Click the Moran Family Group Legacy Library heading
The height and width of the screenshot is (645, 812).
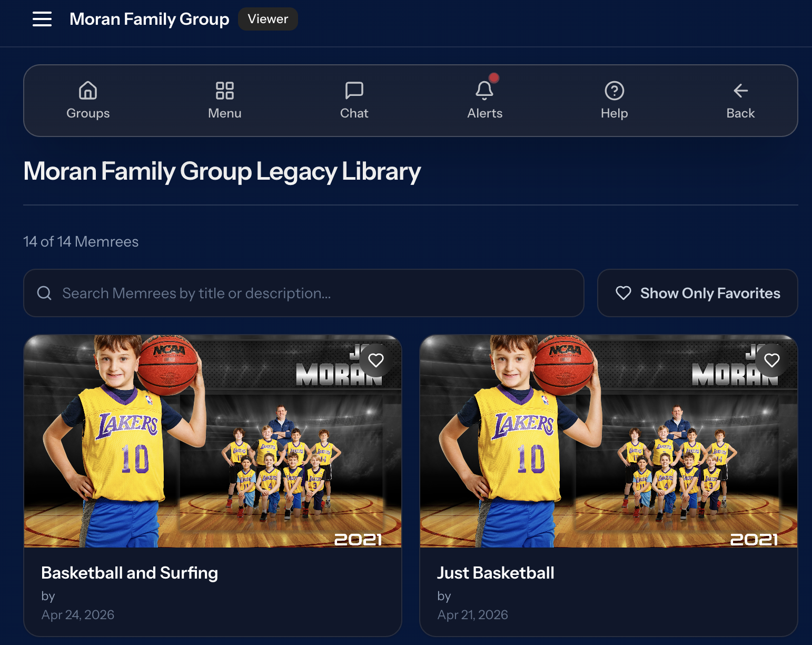(x=222, y=172)
